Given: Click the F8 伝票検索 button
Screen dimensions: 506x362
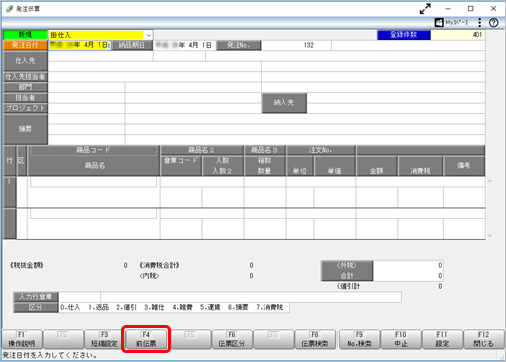Looking at the screenshot, I should click(x=315, y=339).
